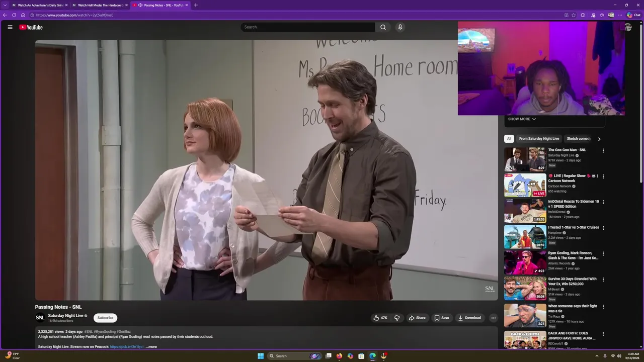Open options for 1-Star vs 5-Star Cruises
This screenshot has height=362, width=644.
point(603,228)
